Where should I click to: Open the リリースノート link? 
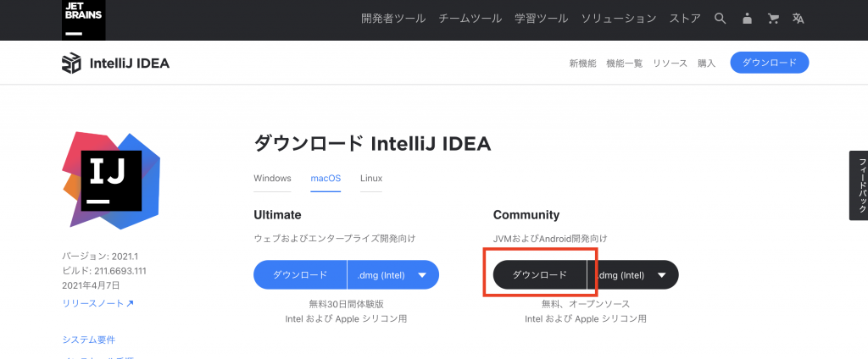click(98, 303)
